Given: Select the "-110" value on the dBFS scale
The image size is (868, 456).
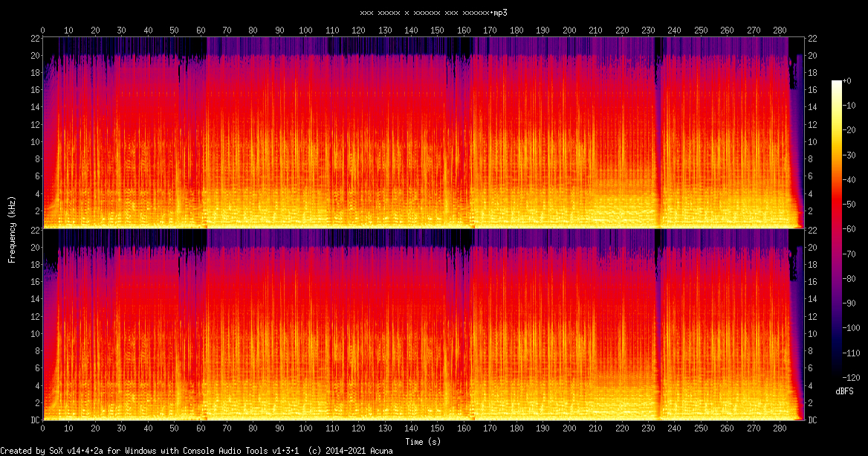Looking at the screenshot, I should (x=852, y=353).
